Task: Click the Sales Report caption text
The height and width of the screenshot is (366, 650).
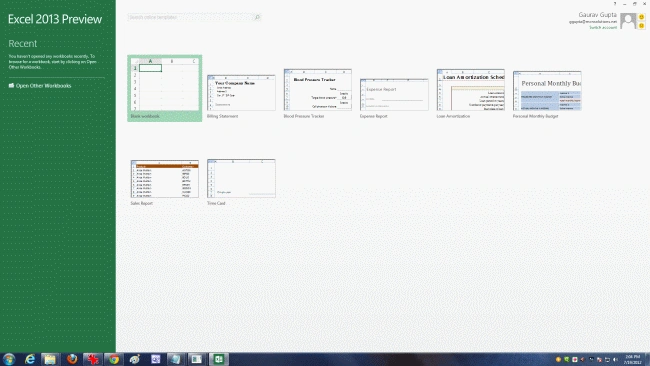Action: point(142,203)
